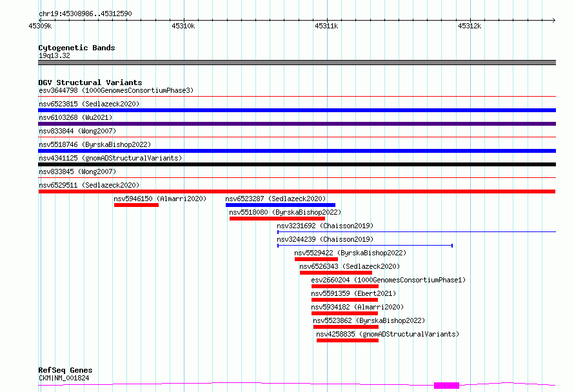This screenshot has width=574, height=392.
Task: Select the nsv6526343 Sedlazeck2020 red bar
Action: click(335, 273)
